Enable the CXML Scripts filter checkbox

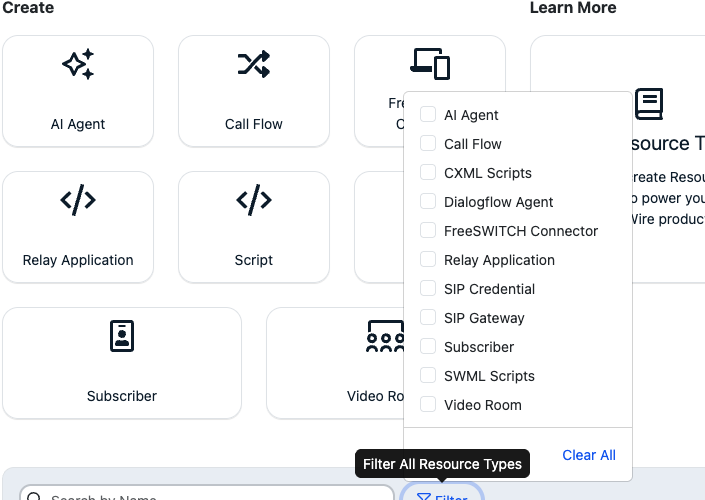(428, 173)
